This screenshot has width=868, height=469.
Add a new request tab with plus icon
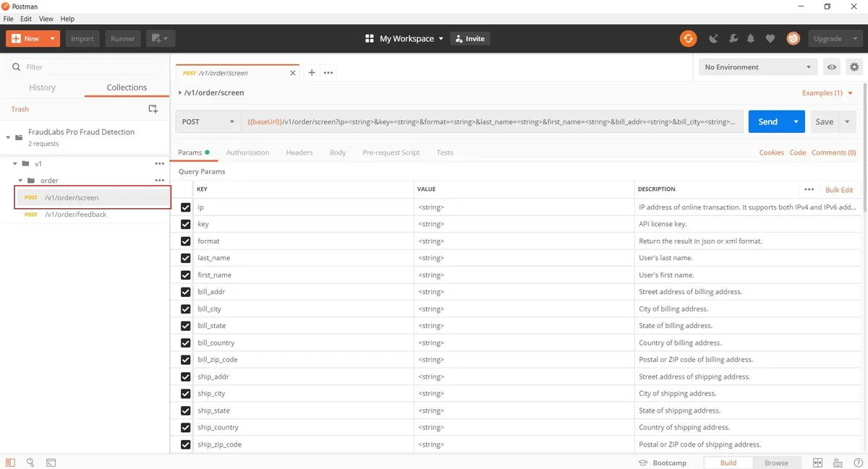pyautogui.click(x=312, y=73)
